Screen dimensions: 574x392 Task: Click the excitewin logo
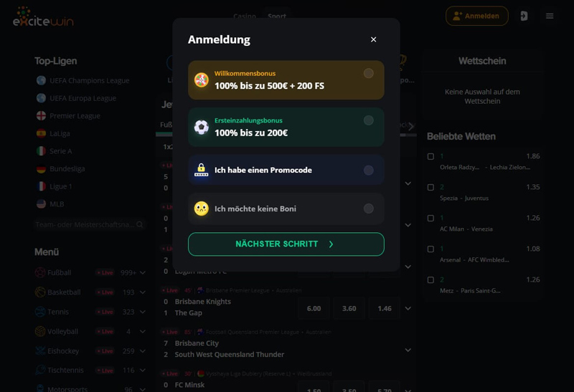43,16
